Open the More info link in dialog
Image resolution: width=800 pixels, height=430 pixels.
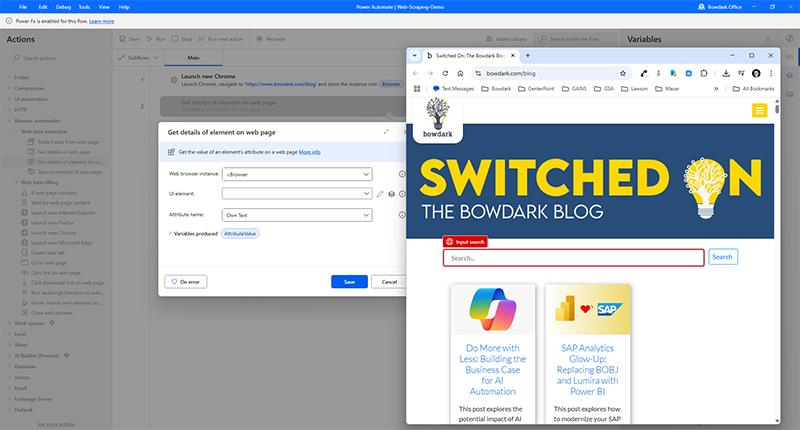point(310,152)
